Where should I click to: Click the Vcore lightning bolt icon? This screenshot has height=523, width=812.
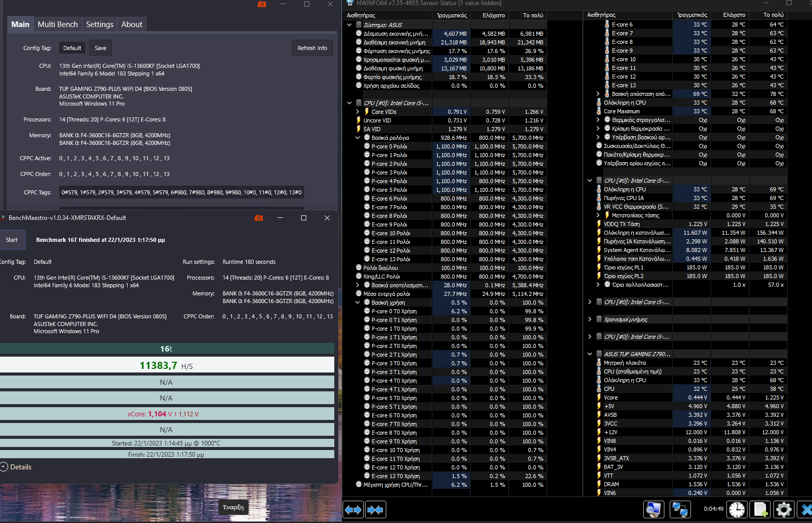[599, 397]
